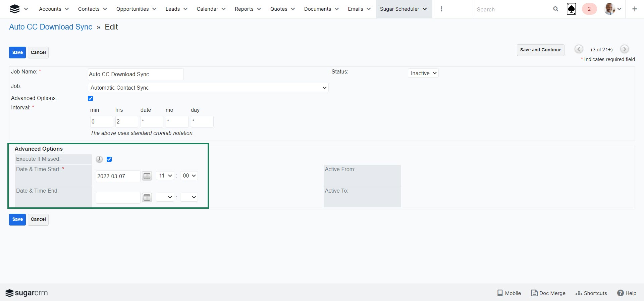The image size is (644, 301).
Task: Open the three-dot more modules menu
Action: 441,9
